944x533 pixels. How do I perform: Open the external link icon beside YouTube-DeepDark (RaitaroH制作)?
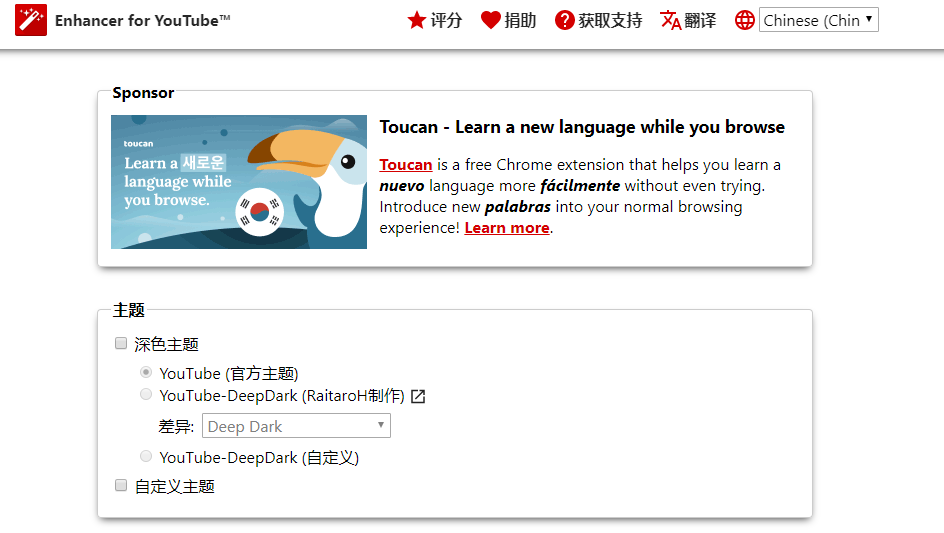[418, 396]
